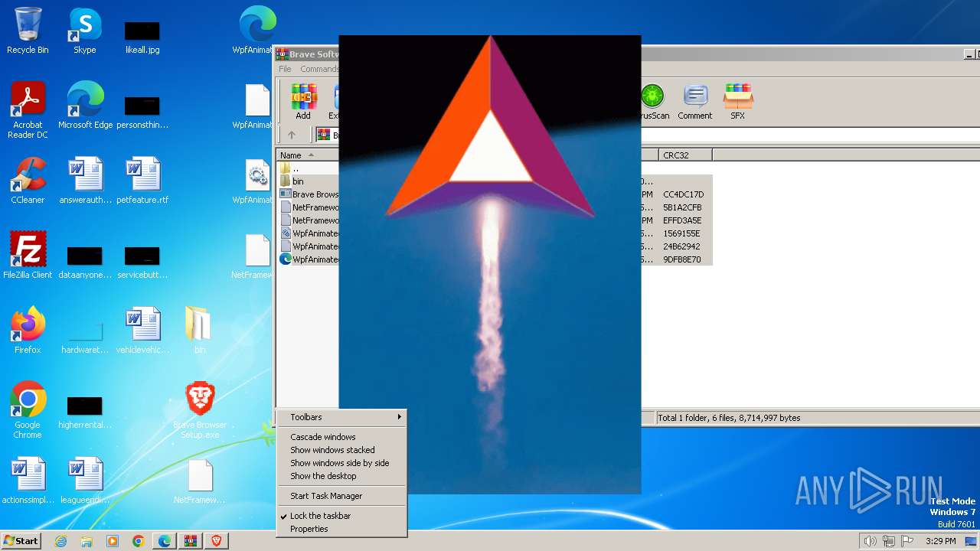
Task: Choose Cascade windows from context menu
Action: (x=341, y=437)
